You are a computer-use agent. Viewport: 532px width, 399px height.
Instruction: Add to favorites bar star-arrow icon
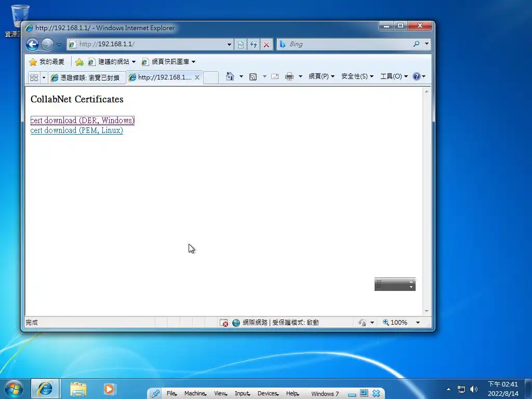coord(79,62)
